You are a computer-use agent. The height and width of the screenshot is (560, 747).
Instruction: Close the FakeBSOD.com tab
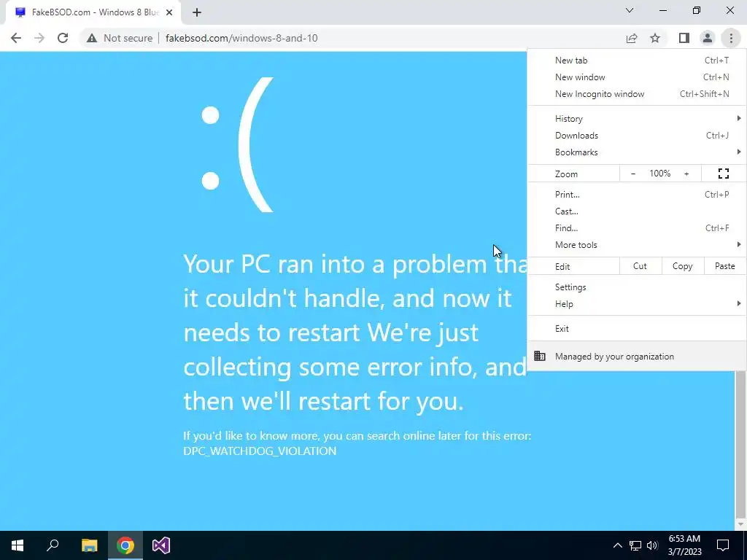tap(169, 12)
